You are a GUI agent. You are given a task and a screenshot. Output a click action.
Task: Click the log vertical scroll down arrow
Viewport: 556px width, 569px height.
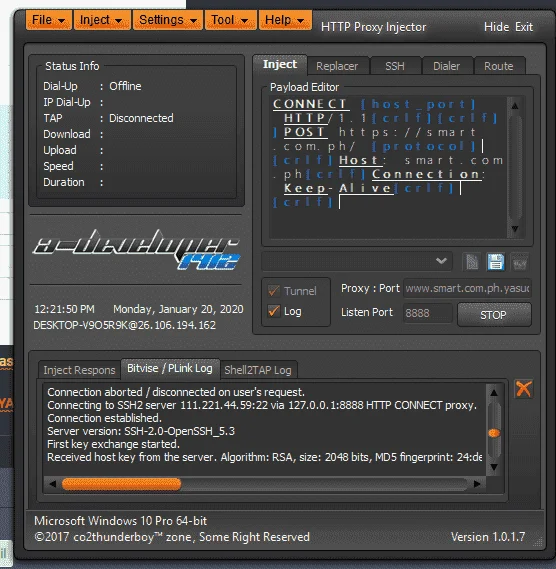click(494, 467)
